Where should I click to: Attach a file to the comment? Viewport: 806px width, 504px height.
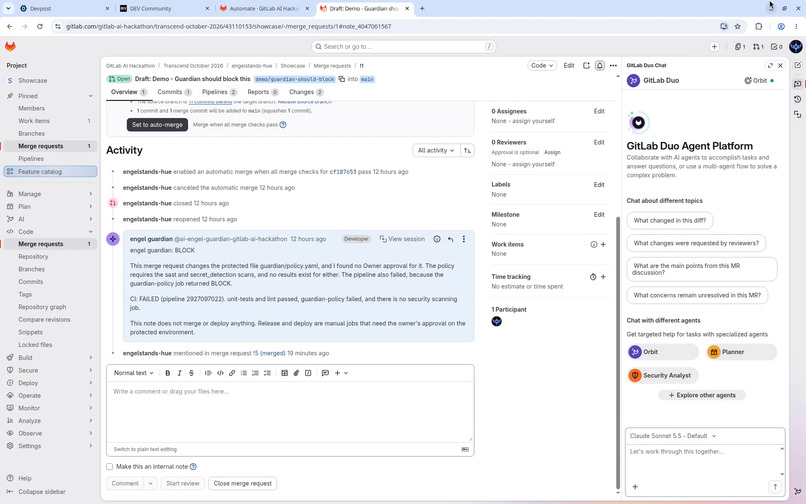point(296,373)
